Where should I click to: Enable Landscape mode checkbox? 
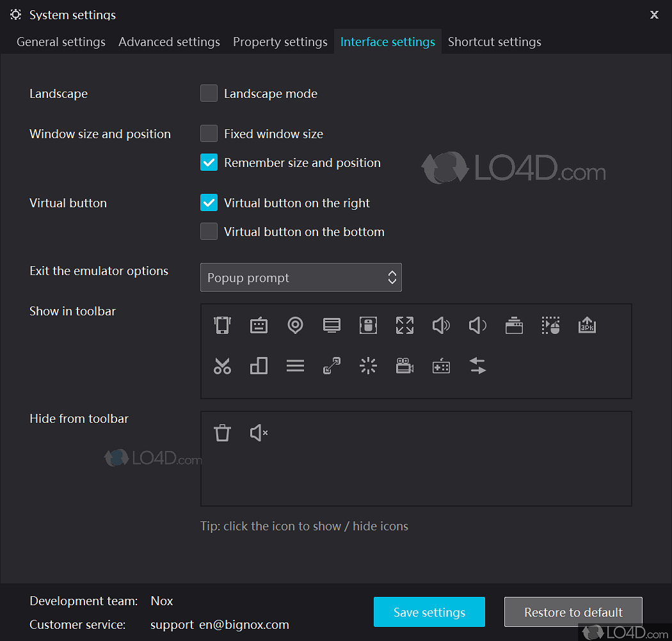point(209,93)
